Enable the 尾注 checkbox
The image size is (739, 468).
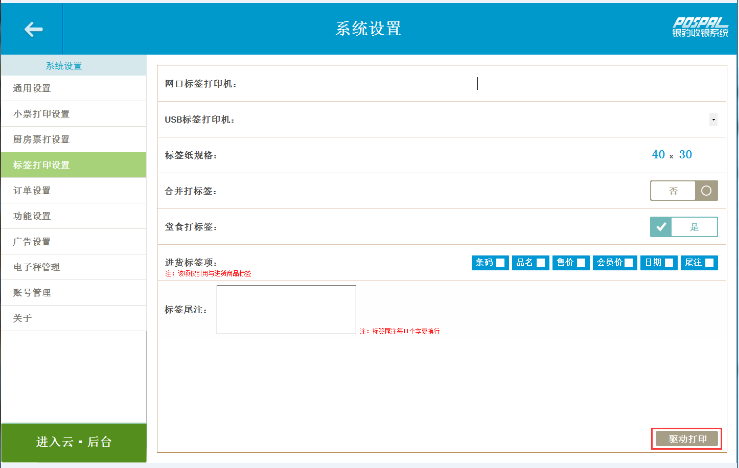pos(709,263)
